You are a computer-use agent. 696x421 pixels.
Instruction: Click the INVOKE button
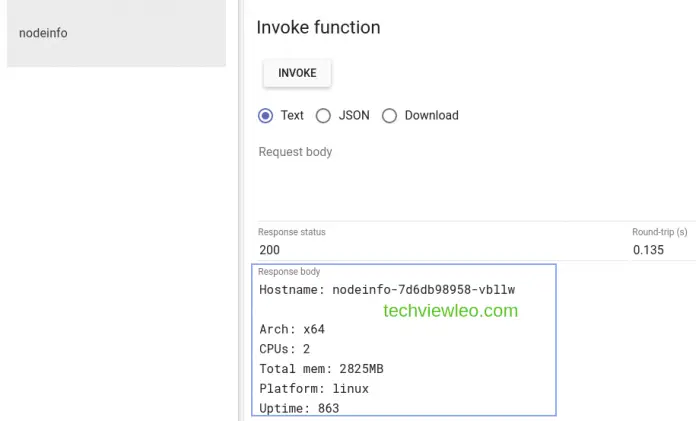coord(297,73)
